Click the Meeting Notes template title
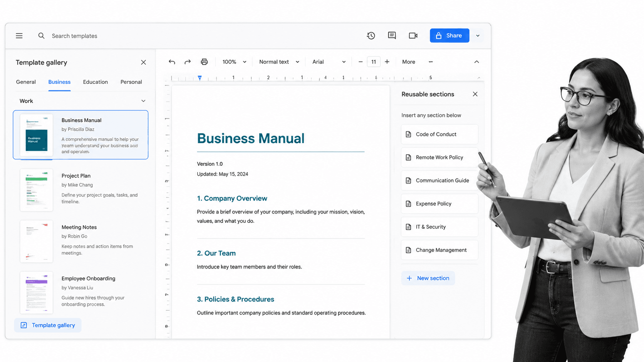This screenshot has width=644, height=362. [x=79, y=227]
